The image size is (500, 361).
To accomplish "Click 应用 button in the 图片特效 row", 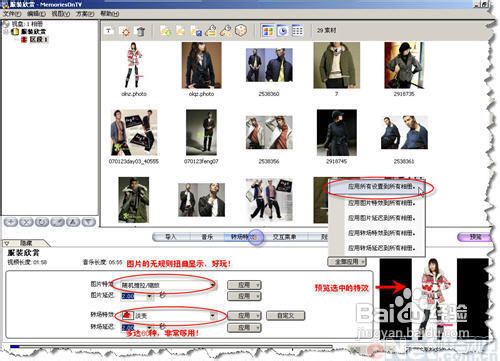I will pyautogui.click(x=244, y=285).
